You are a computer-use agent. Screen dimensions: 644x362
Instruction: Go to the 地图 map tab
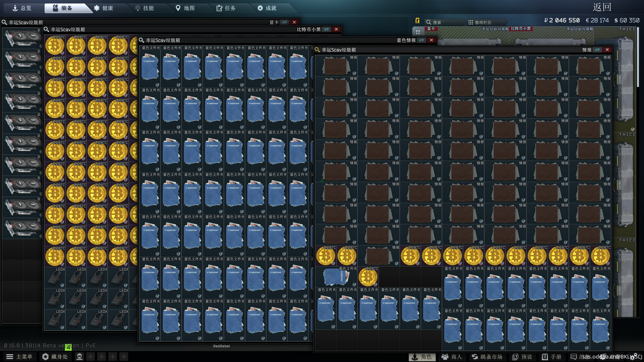tap(185, 8)
